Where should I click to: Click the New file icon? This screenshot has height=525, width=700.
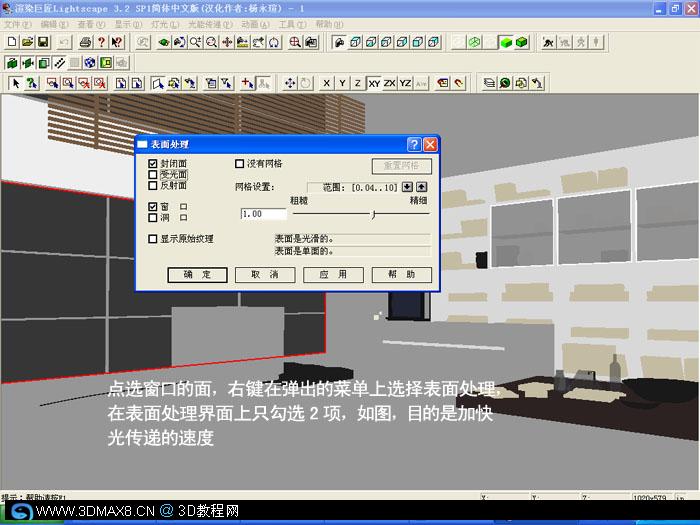[12, 42]
